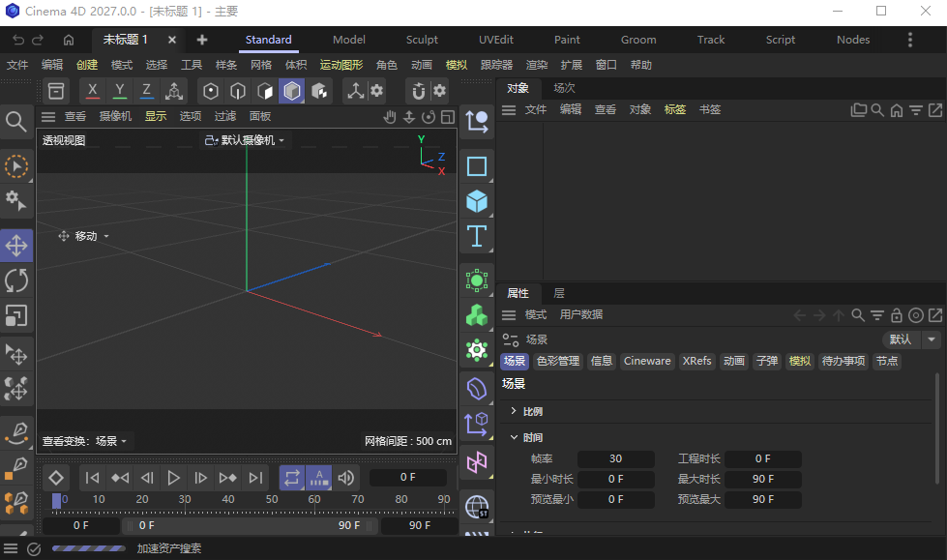Play the animation forward
The height and width of the screenshot is (560, 947).
click(x=173, y=478)
